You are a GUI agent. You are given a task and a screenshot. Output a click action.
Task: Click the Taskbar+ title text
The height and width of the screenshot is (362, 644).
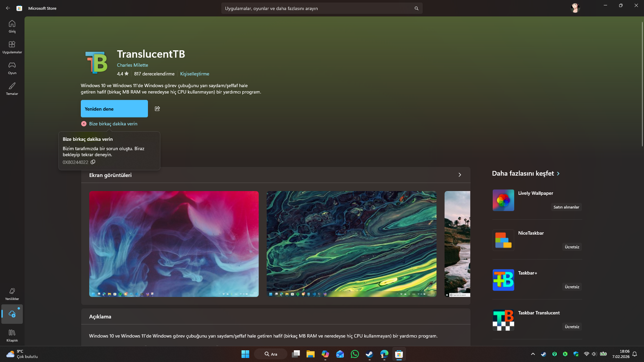click(x=527, y=273)
